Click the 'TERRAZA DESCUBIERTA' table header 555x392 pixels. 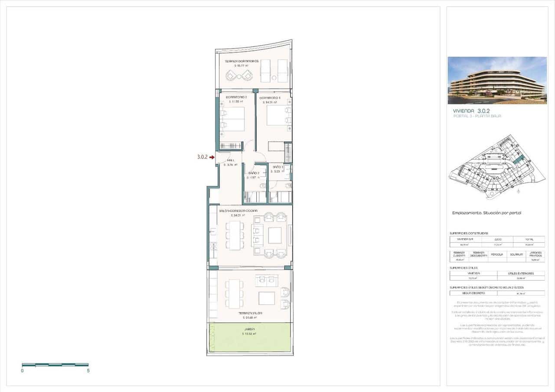pyautogui.click(x=478, y=254)
